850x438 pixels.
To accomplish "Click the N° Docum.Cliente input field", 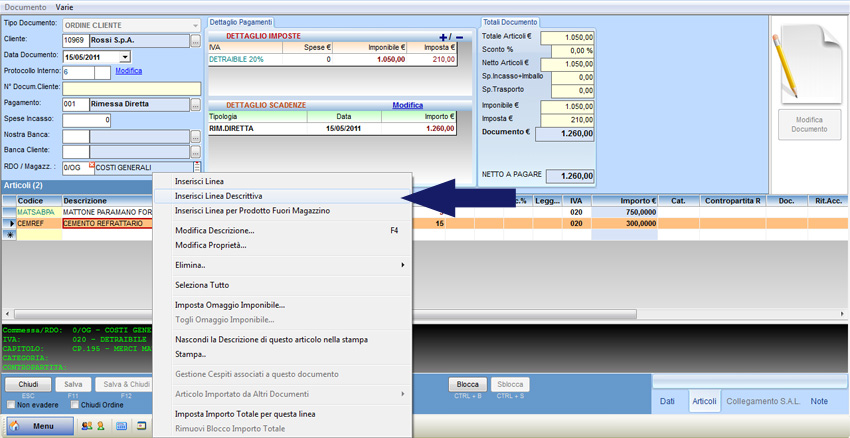I will pos(131,88).
